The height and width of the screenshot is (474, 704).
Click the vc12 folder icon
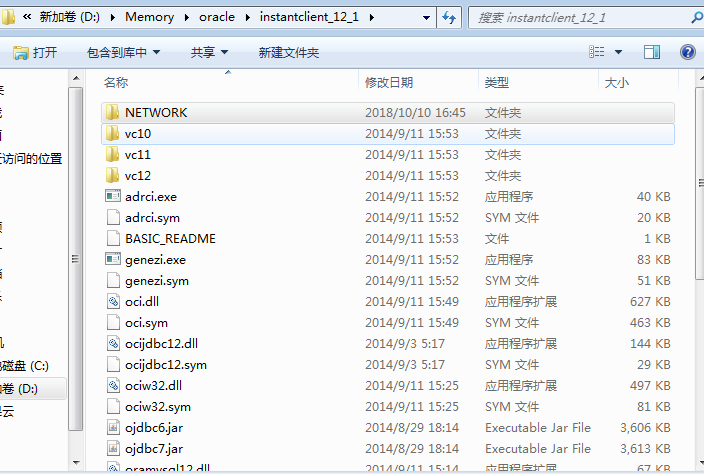point(112,176)
